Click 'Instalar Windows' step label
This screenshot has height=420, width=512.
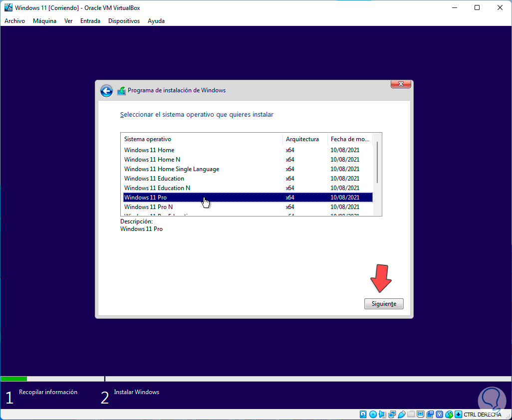point(137,392)
